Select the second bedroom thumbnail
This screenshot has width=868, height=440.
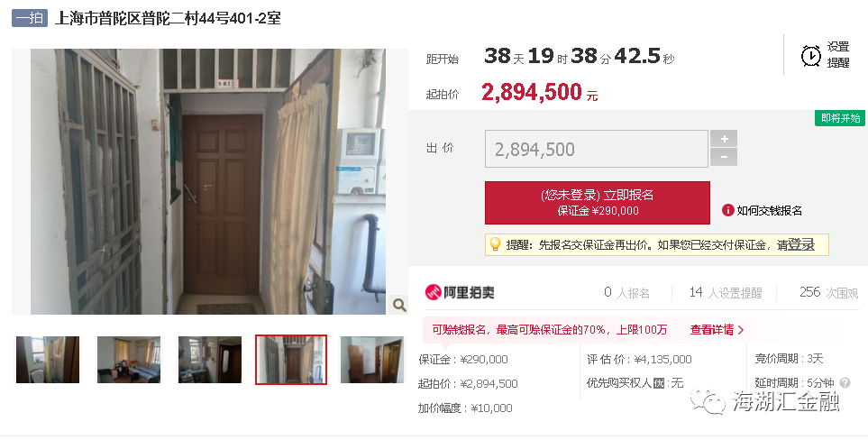tap(129, 360)
